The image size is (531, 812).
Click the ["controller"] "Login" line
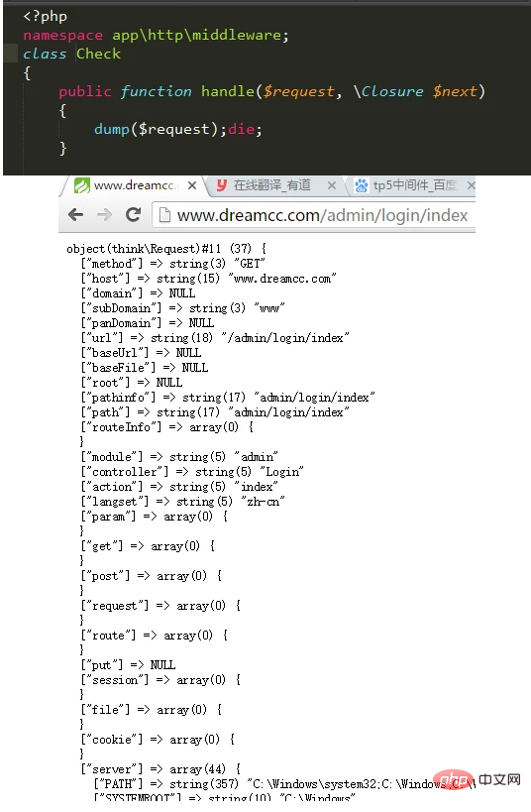tap(192, 472)
